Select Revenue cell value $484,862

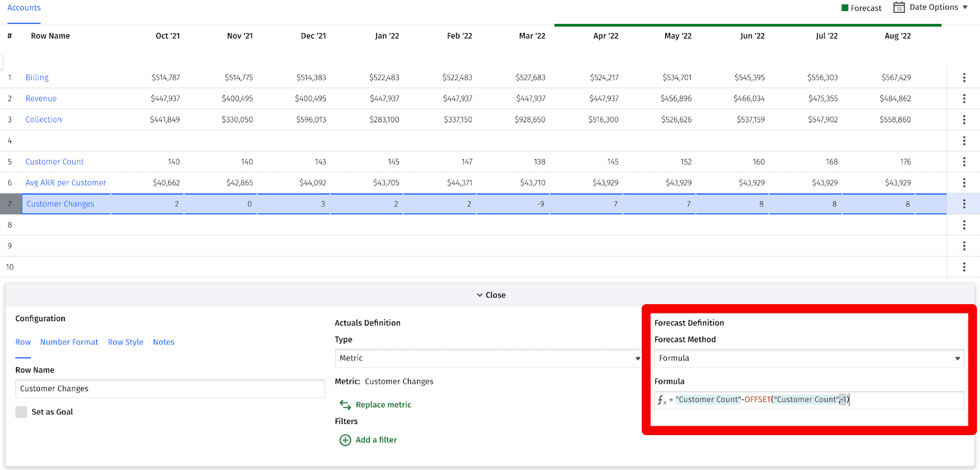click(895, 99)
